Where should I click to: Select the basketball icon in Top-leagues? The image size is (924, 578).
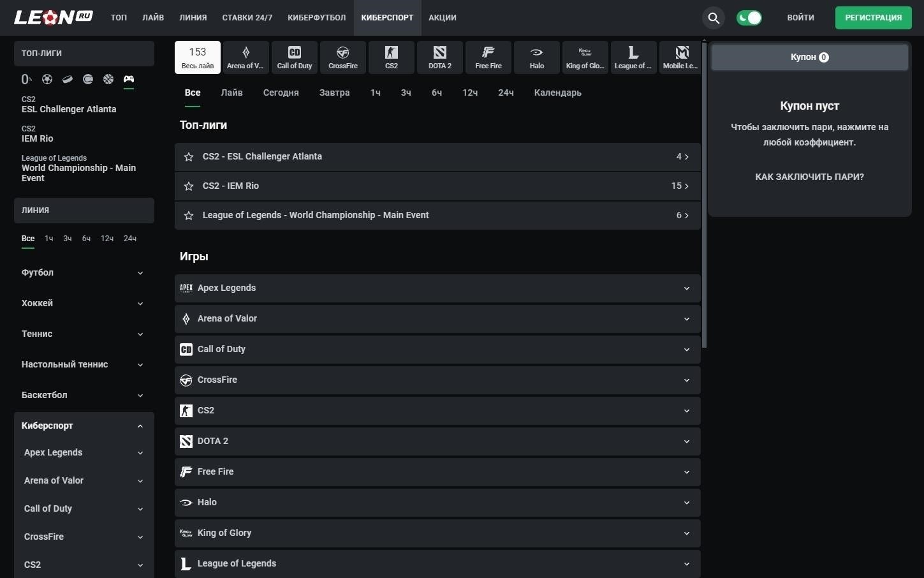[108, 79]
